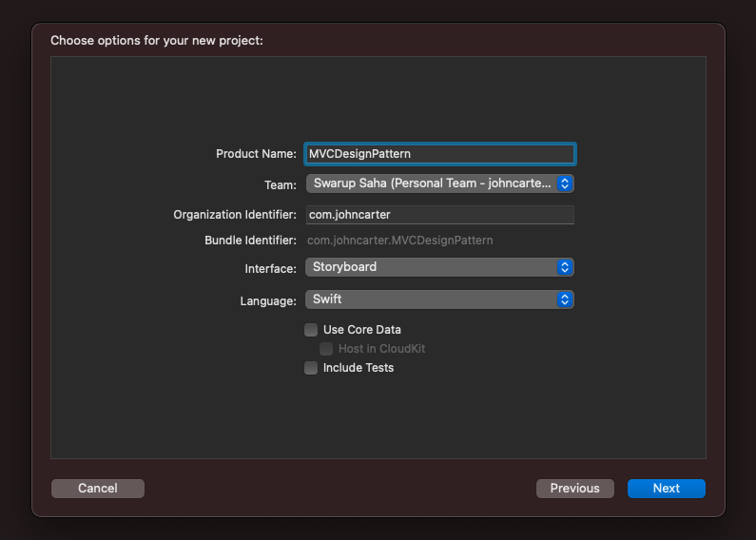Open the Interface dropdown showing Storyboard

pyautogui.click(x=439, y=267)
